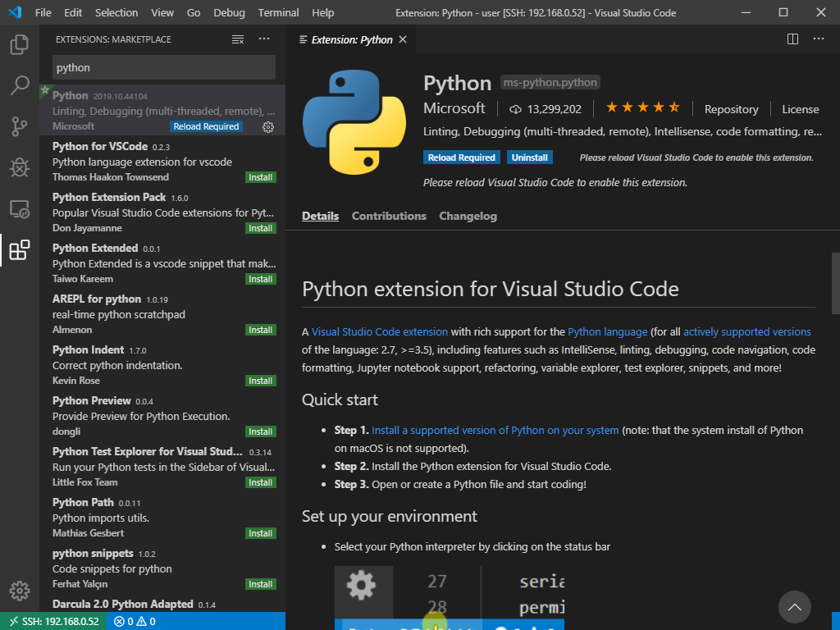Click the star rating for Python
Screen dimensions: 840x630
[x=643, y=108]
